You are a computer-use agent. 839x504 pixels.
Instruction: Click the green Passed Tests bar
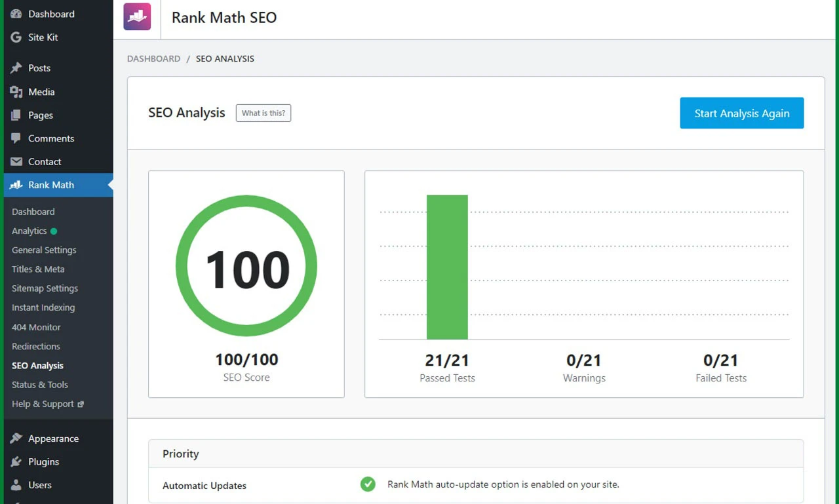447,267
